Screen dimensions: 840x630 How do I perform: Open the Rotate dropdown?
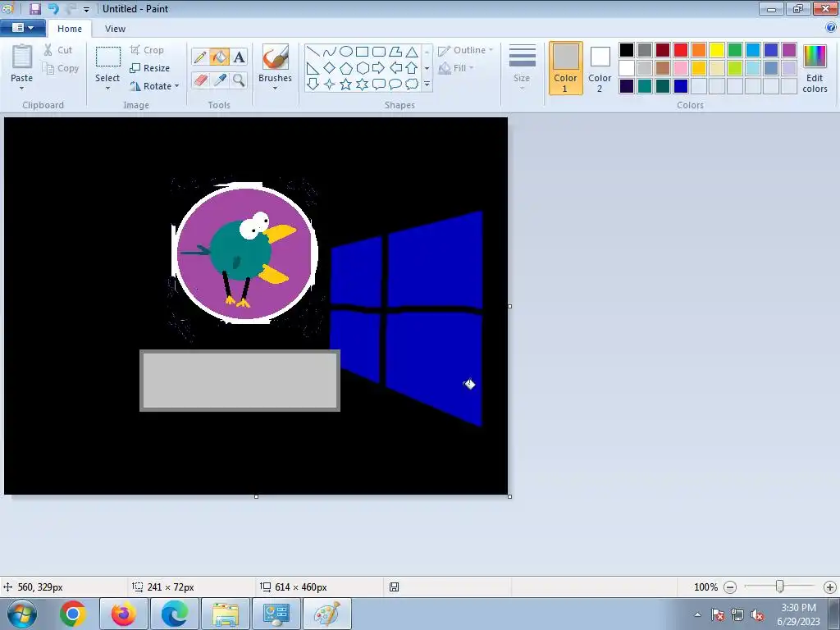[x=154, y=85]
